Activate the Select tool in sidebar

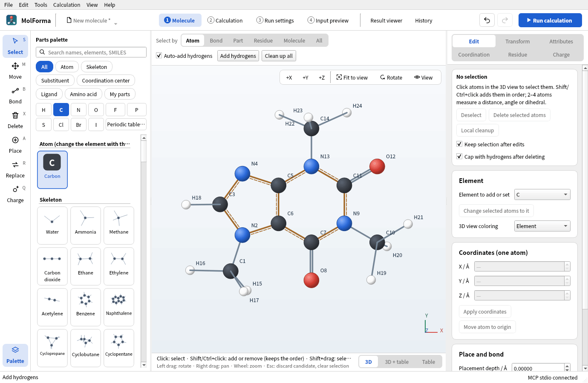point(15,46)
